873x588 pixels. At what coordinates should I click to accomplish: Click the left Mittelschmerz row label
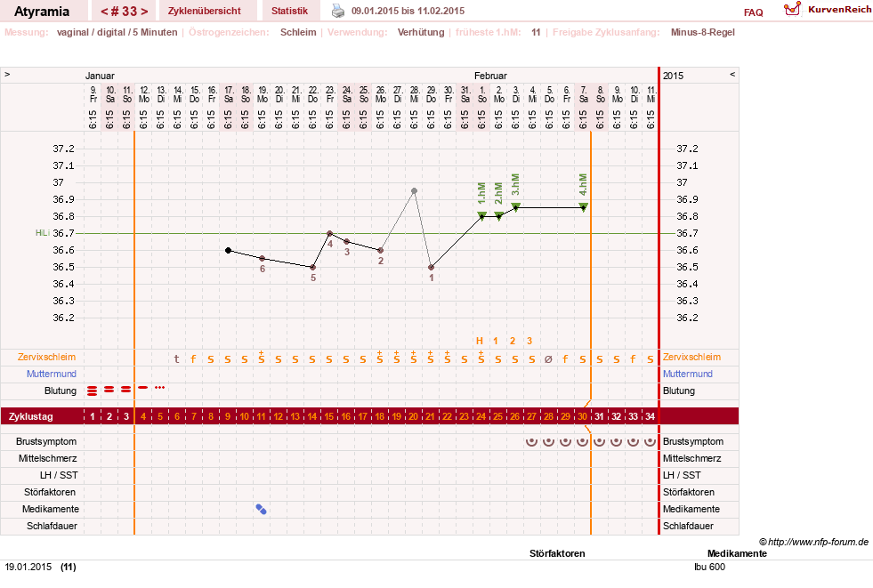(x=47, y=458)
